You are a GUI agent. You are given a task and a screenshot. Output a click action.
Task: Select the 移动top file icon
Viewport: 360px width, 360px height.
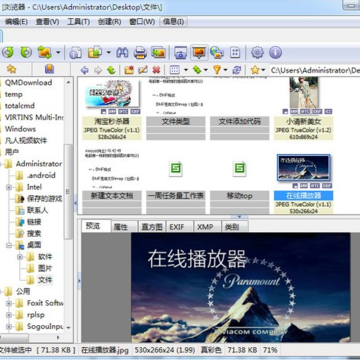[239, 169]
